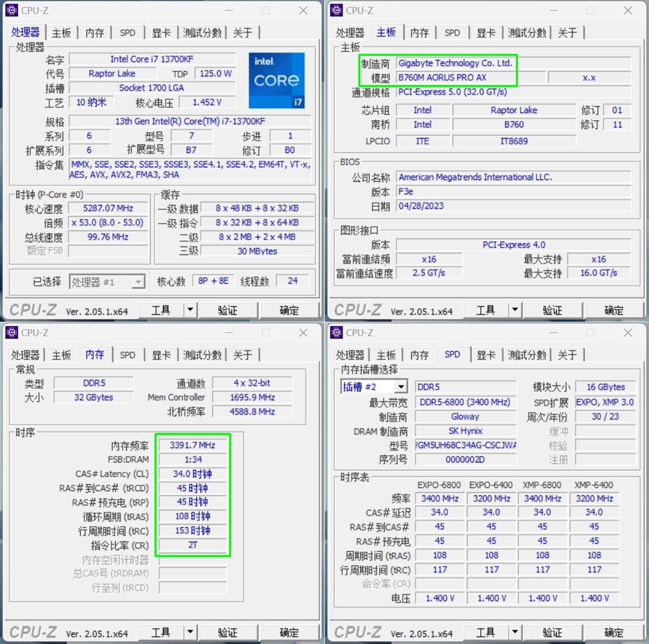Image resolution: width=649 pixels, height=644 pixels.
Task: Switch to 測試分數 tab in the memory window
Action: pyautogui.click(x=202, y=355)
